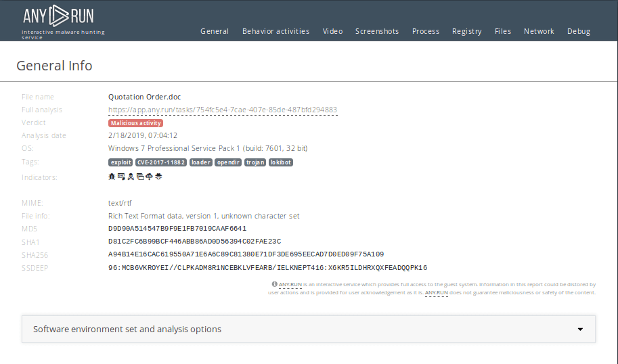
Task: Click the SHA256 hash value
Action: click(x=246, y=254)
